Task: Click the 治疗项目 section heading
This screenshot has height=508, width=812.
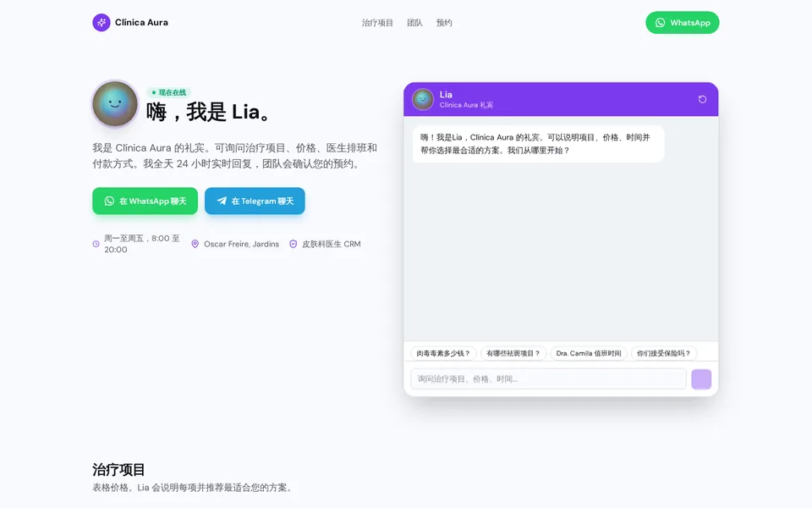Action: tap(118, 470)
